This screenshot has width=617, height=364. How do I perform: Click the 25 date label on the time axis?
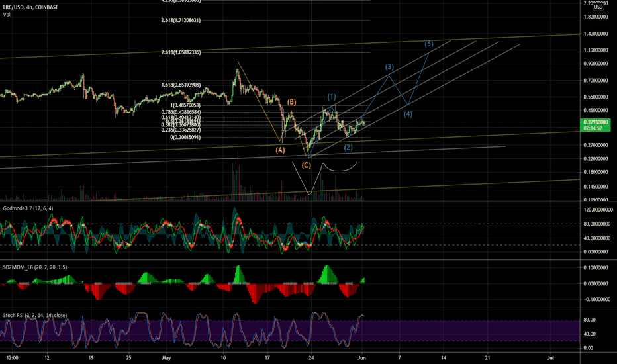(128, 358)
